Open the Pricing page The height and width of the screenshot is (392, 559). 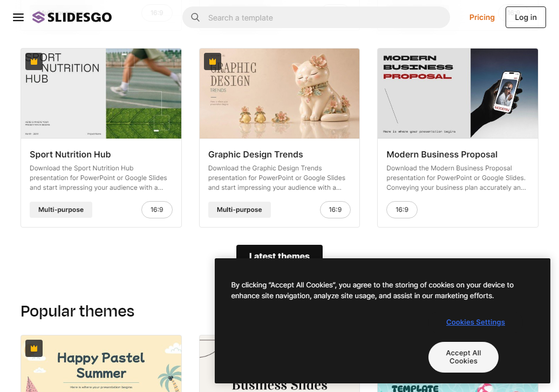pyautogui.click(x=482, y=17)
